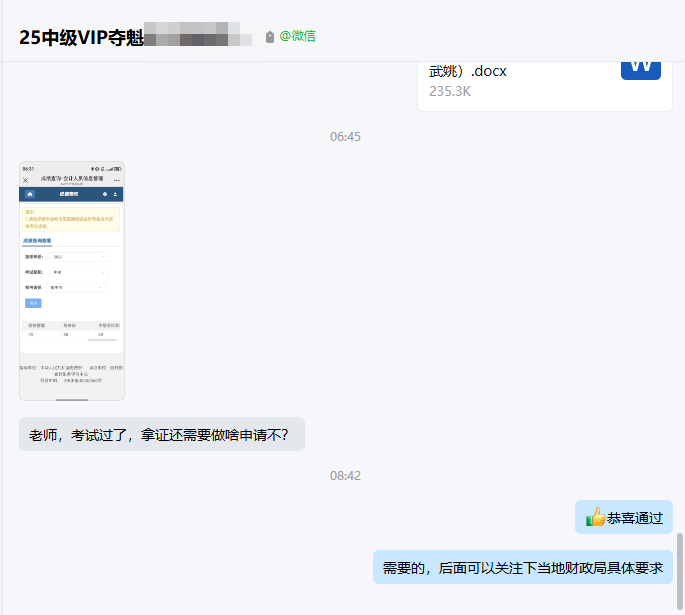Click the chat title 25中级VIP夺魁
685x615 pixels.
[x=81, y=37]
